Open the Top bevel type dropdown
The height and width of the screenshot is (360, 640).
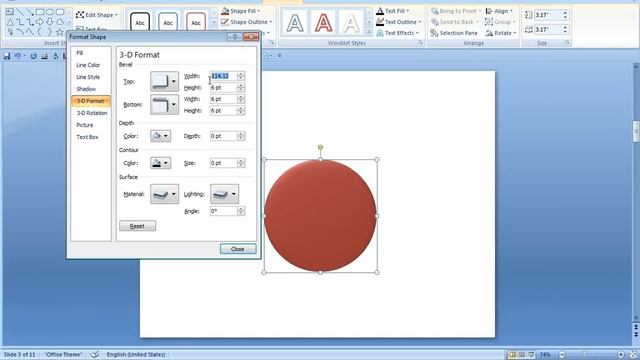click(164, 81)
